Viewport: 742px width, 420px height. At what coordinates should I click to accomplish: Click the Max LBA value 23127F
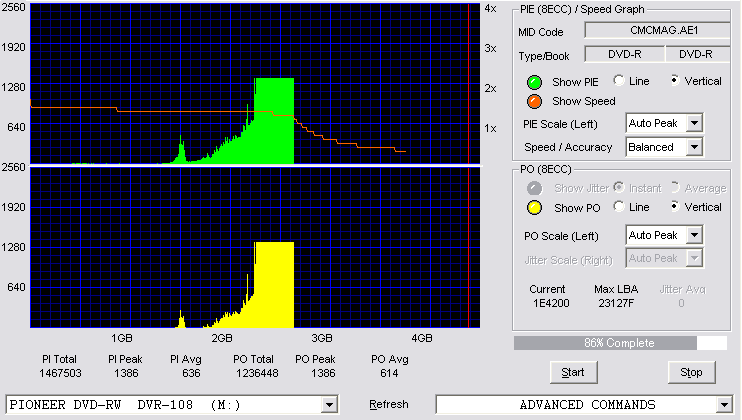tap(616, 303)
